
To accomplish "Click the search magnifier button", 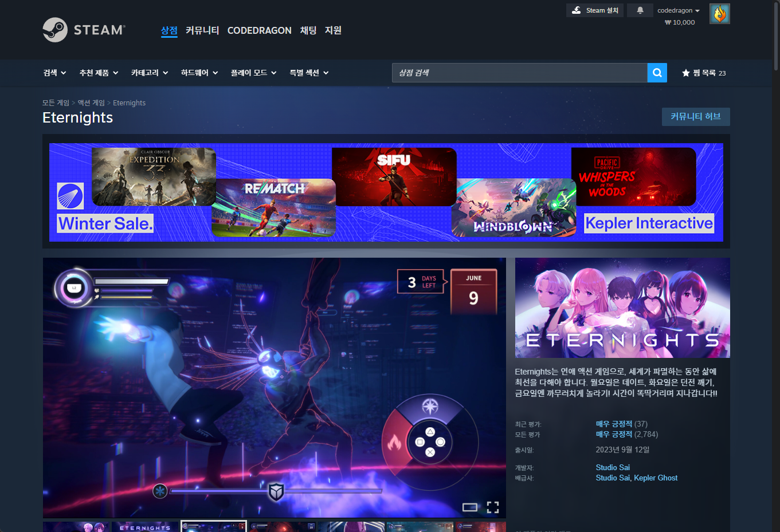I will coord(657,73).
